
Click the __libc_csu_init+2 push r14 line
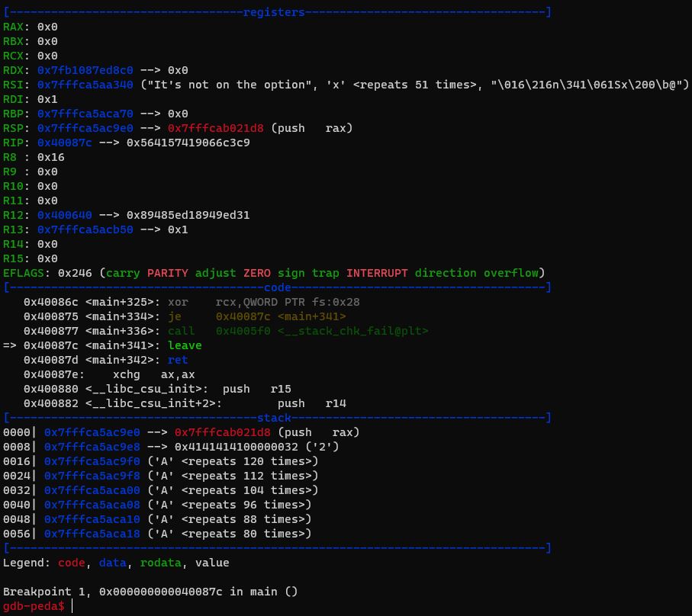[185, 404]
